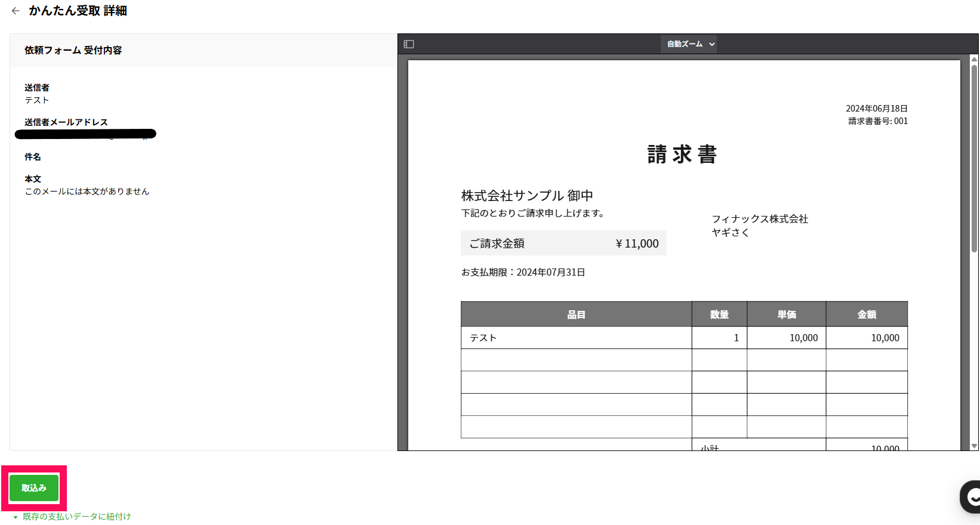Image resolution: width=980 pixels, height=525 pixels.
Task: Select the 依頼フォーム 受付内容 heading
Action: pos(73,50)
